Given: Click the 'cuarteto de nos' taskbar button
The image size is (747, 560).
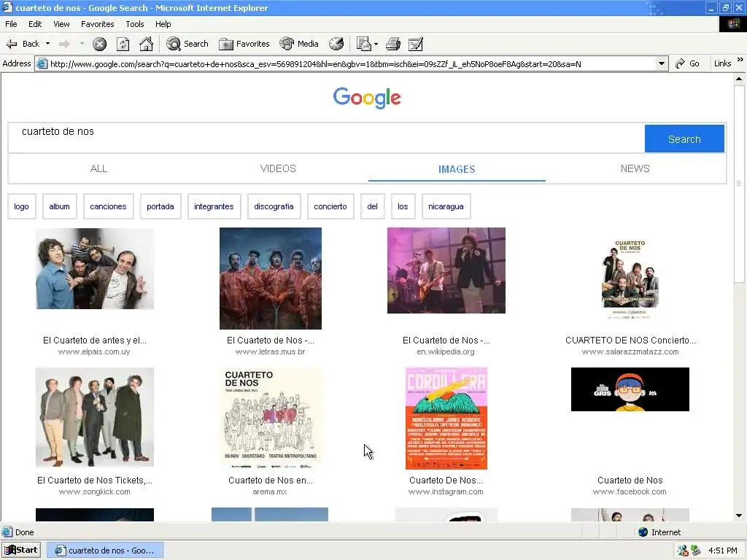Looking at the screenshot, I should click(106, 551).
